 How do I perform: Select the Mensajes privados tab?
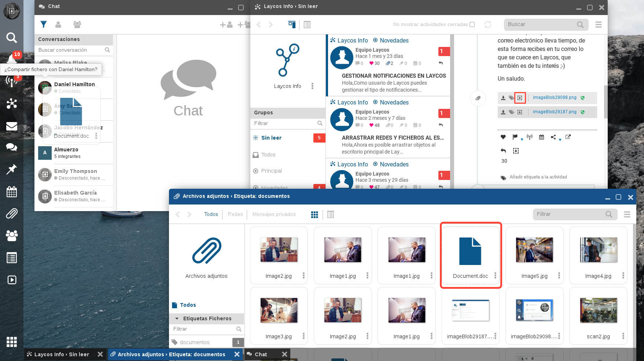point(274,214)
